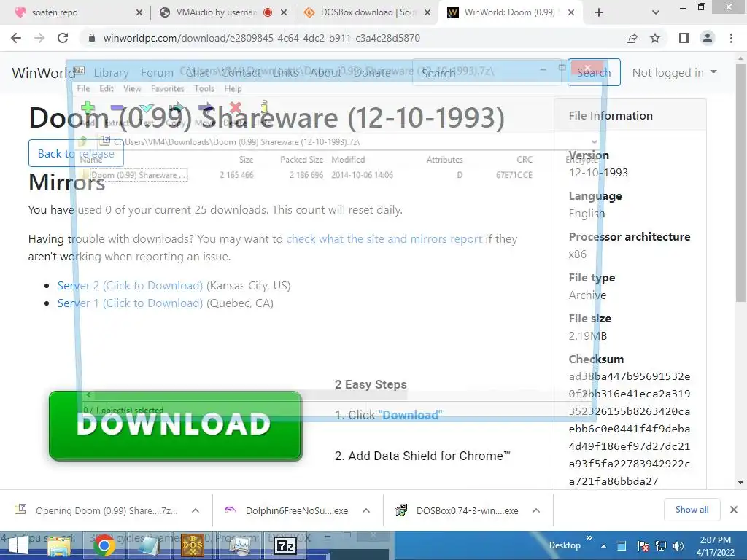Click the Chrome forward navigation arrow
This screenshot has width=747, height=560.
tap(39, 38)
